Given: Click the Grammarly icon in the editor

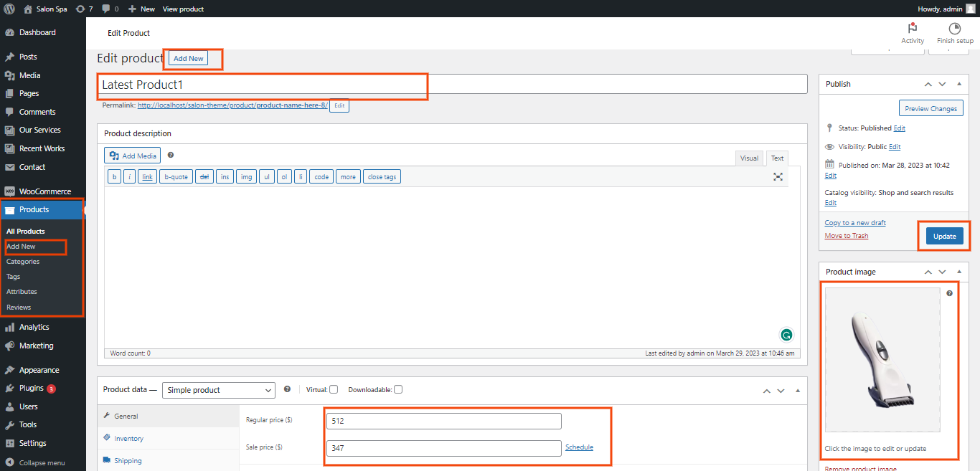Looking at the screenshot, I should point(786,335).
